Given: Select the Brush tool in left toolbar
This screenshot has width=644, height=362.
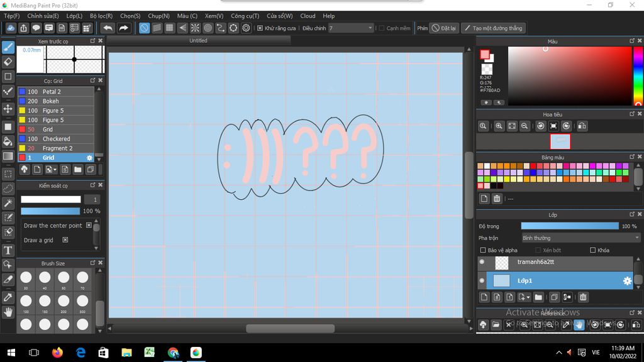Looking at the screenshot, I should coord(8,47).
